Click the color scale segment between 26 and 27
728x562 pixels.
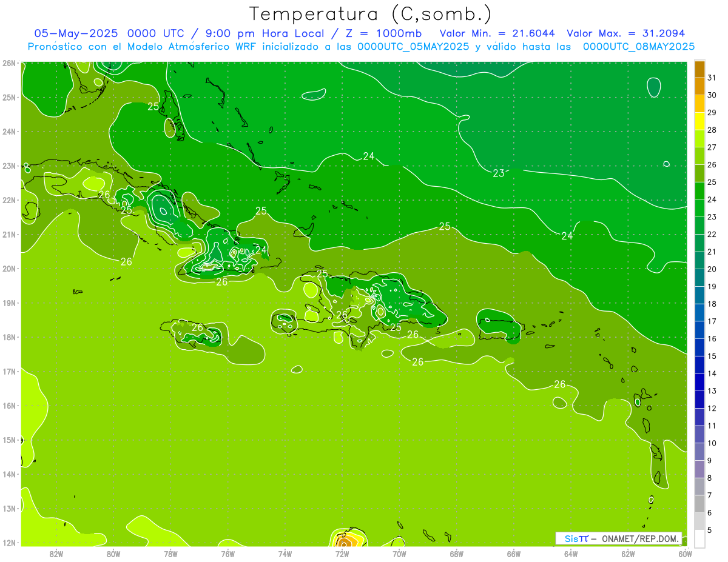pos(699,156)
